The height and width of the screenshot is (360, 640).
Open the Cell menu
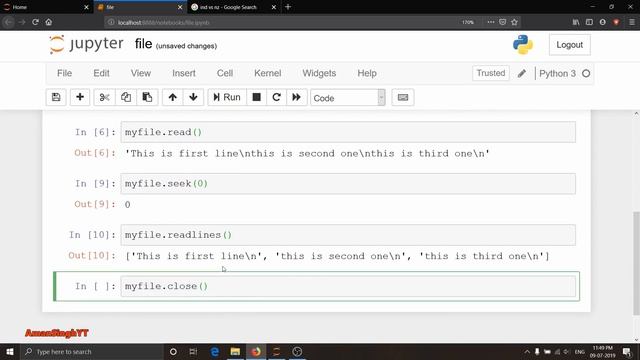click(225, 73)
